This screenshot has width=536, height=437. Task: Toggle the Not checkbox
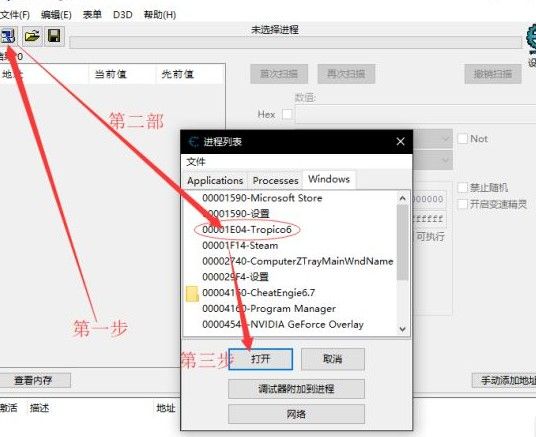[x=462, y=139]
